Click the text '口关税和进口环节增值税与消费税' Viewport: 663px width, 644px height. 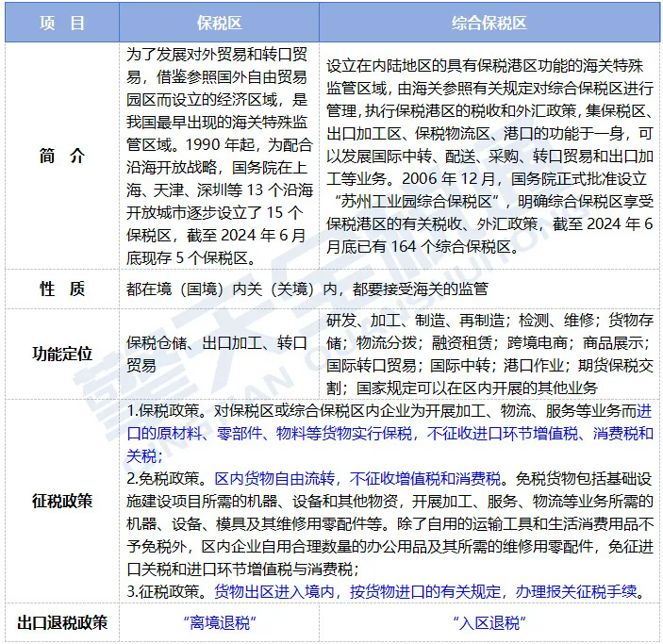[x=240, y=569]
